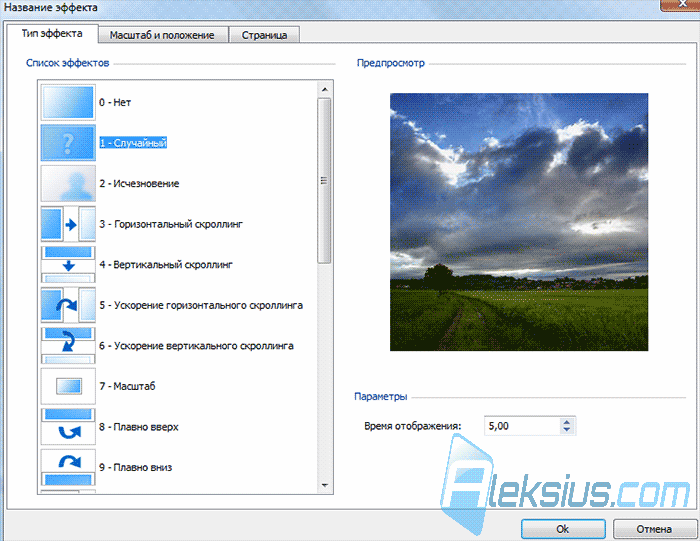Increase Время отображения with up arrow
Image resolution: width=700 pixels, height=541 pixels.
click(x=567, y=422)
